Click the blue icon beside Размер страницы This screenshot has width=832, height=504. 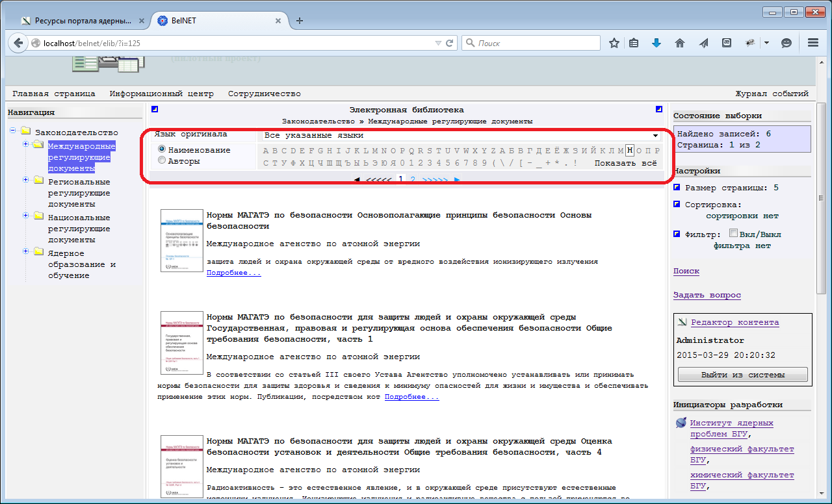click(677, 188)
